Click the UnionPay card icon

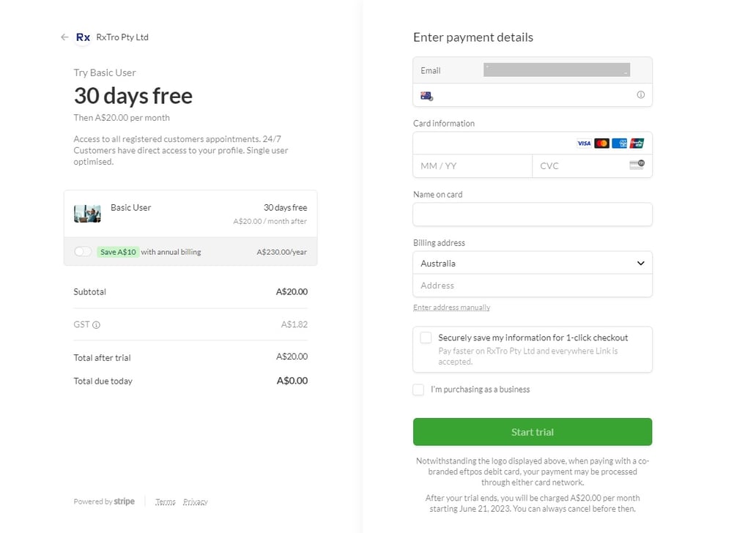[x=637, y=143]
